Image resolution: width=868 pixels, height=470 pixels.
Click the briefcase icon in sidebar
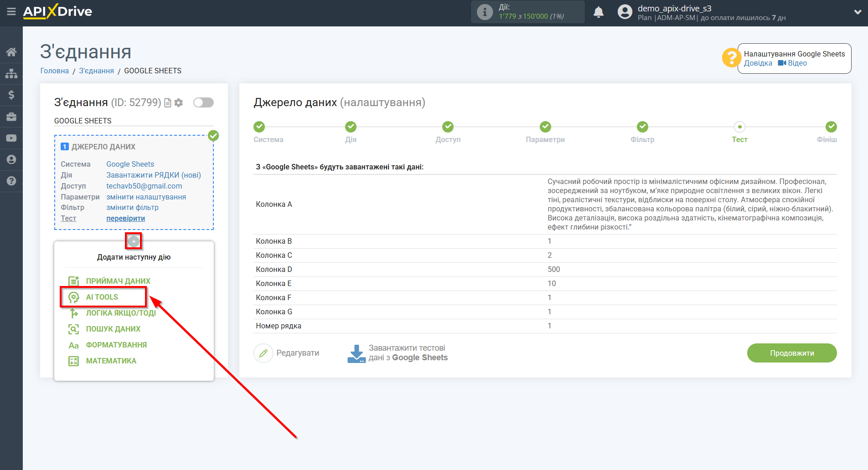tap(11, 117)
